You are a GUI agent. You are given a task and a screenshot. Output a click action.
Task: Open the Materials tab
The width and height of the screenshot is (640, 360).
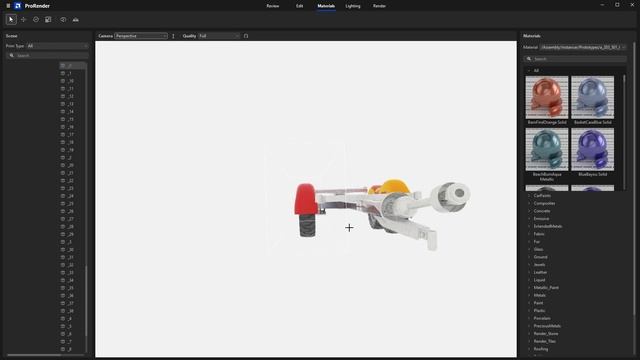(x=326, y=6)
